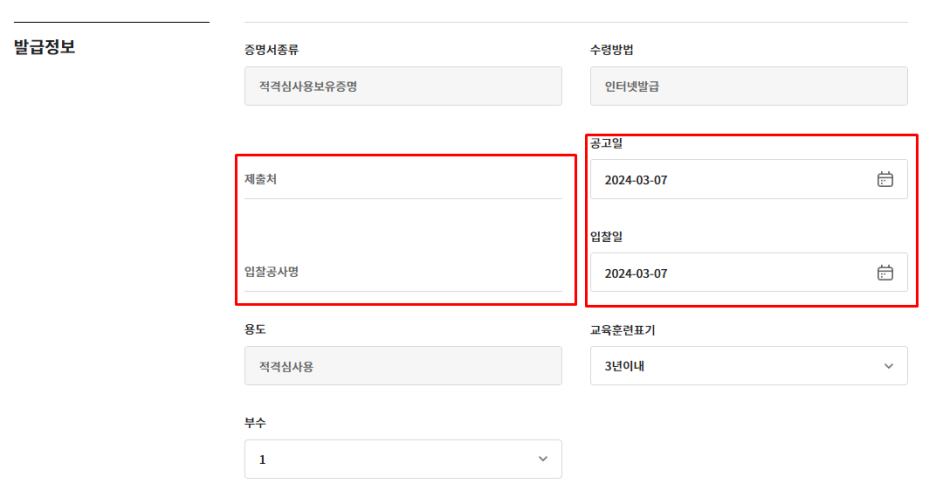Click the 부수 label text
The width and height of the screenshot is (936, 491).
pos(255,422)
